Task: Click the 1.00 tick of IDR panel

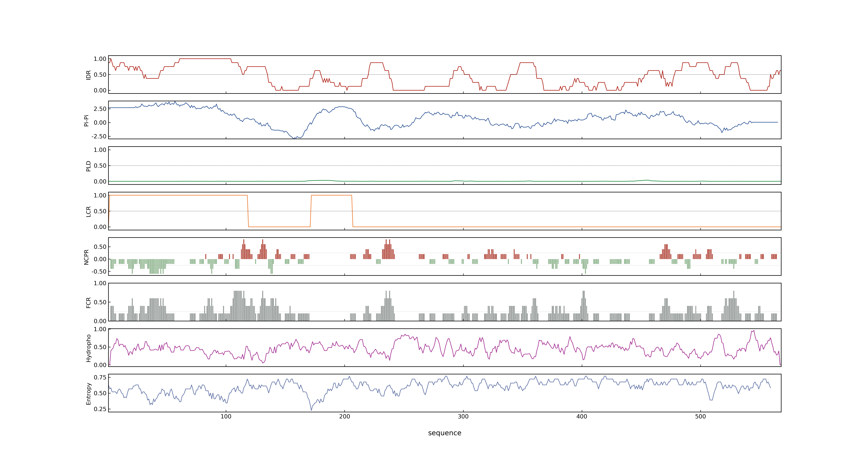Action: [x=100, y=59]
